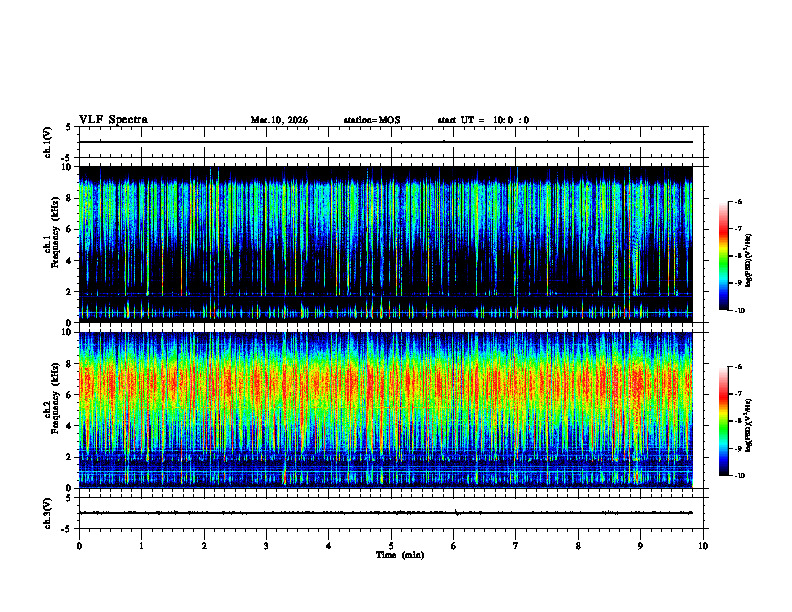Viewport: 792px width, 612px height.
Task: Click the lower color bar "-10" label
Action: tap(739, 476)
